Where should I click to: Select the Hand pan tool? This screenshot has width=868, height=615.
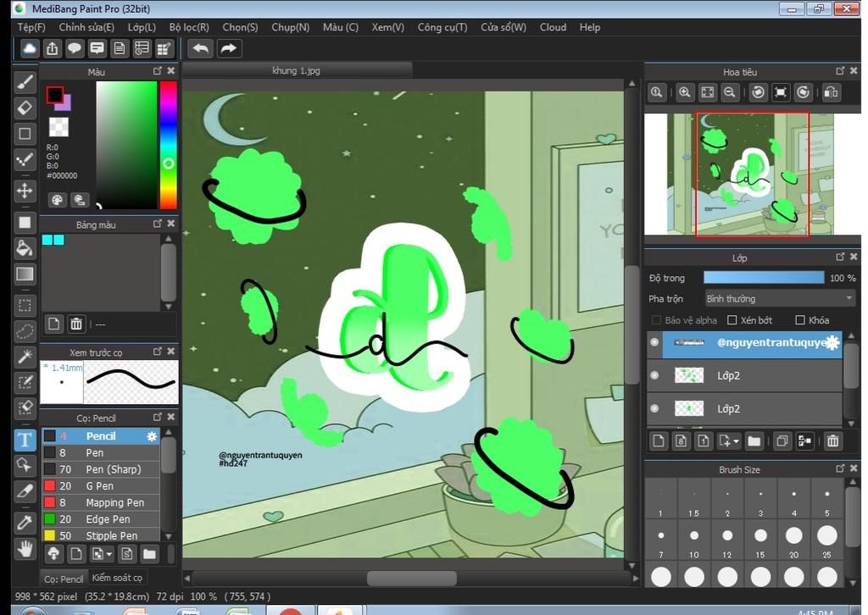click(25, 549)
